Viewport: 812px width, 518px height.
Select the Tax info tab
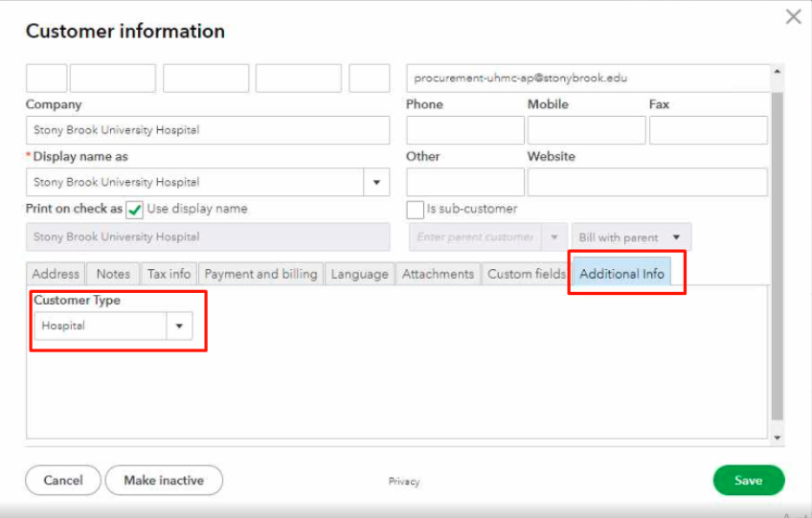pyautogui.click(x=169, y=274)
